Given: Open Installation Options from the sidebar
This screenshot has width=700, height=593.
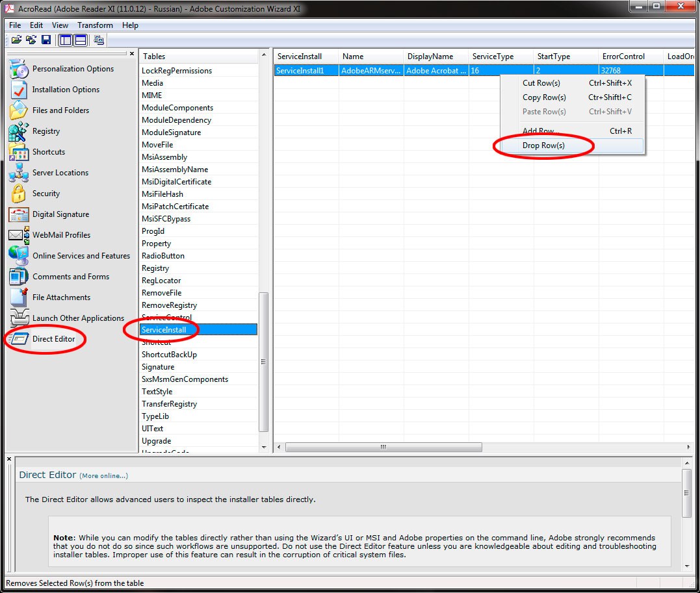Looking at the screenshot, I should [66, 90].
